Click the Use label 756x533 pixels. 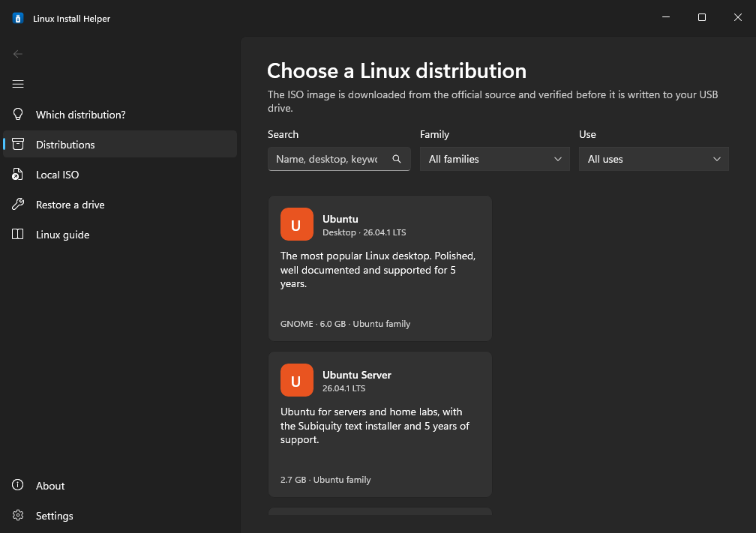click(x=587, y=134)
